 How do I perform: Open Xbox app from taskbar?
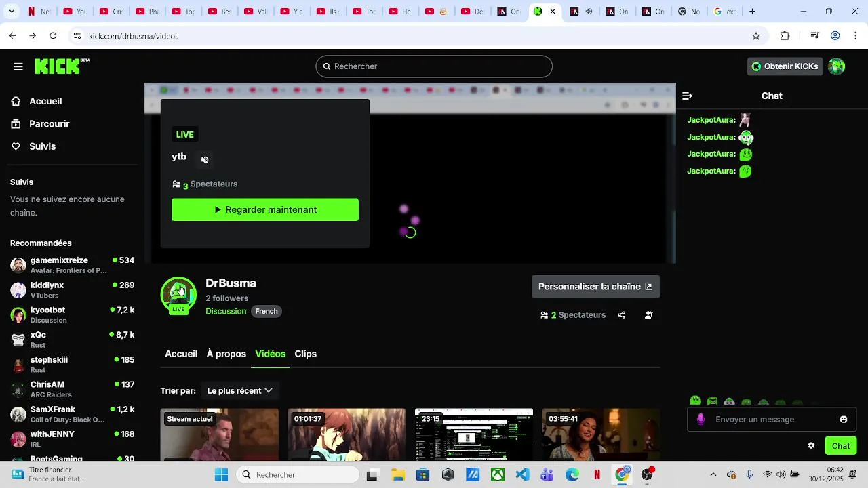coord(498,475)
